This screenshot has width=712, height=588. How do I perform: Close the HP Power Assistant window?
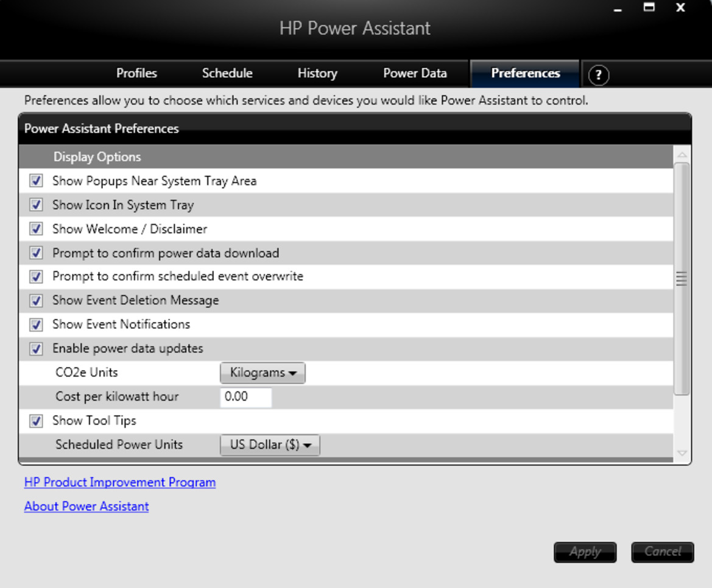point(680,8)
